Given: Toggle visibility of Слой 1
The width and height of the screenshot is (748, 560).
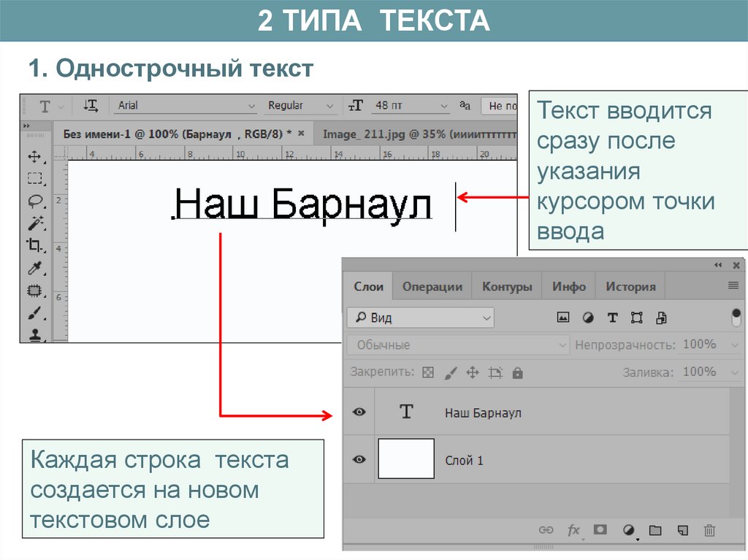Looking at the screenshot, I should click(359, 460).
